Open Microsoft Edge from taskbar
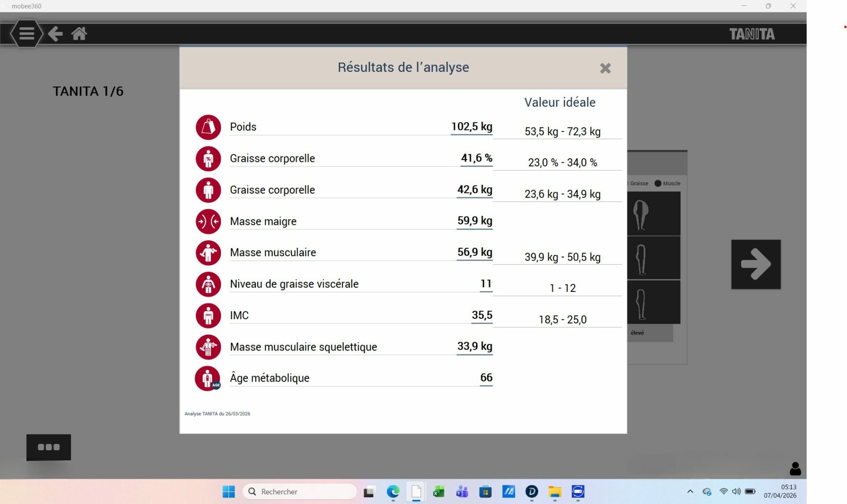Viewport: 847px width, 504px height. point(393,491)
